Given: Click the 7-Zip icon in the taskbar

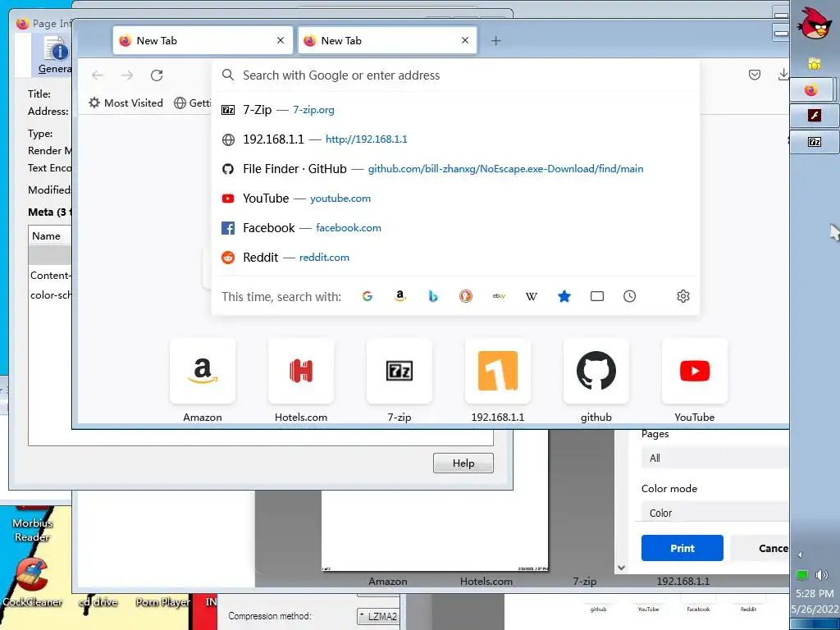Looking at the screenshot, I should [x=815, y=141].
